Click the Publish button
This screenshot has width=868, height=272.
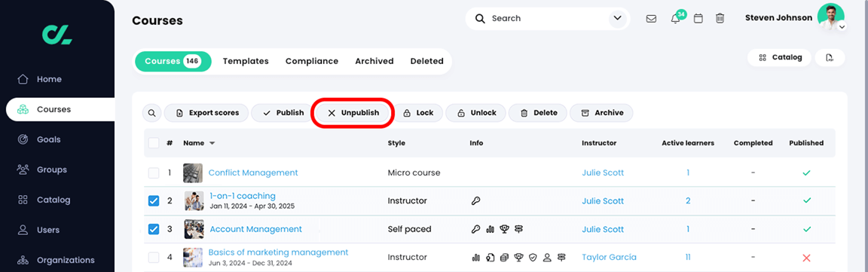coord(283,113)
